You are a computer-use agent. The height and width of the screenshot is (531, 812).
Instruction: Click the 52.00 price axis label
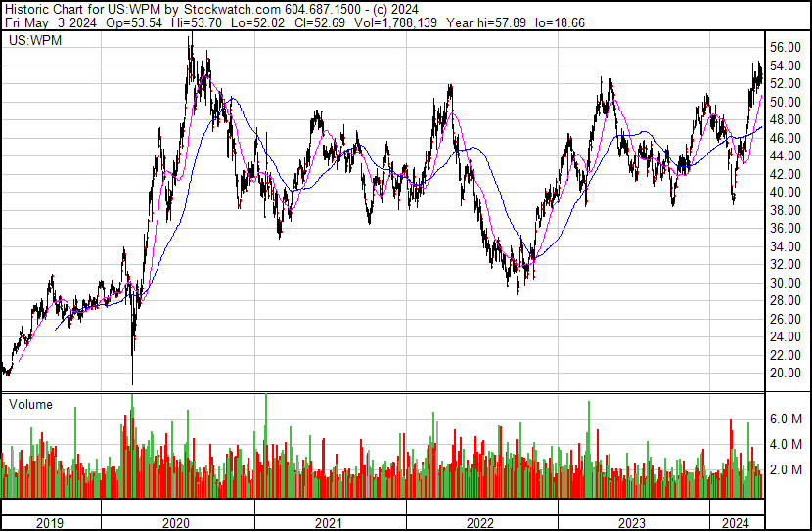click(785, 84)
